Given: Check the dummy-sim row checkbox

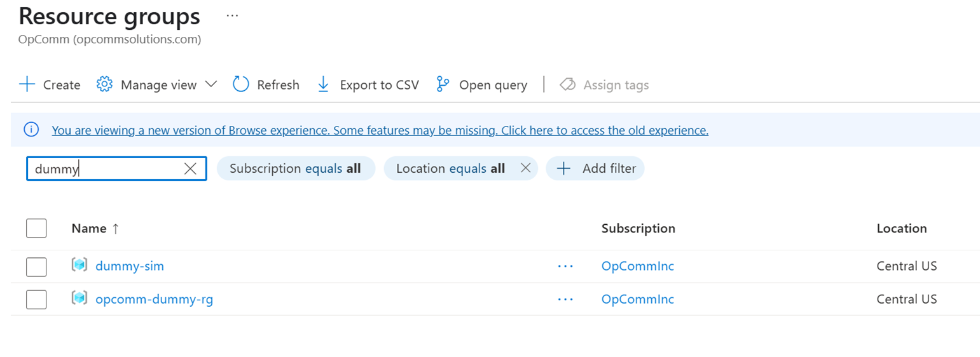Looking at the screenshot, I should tap(36, 267).
